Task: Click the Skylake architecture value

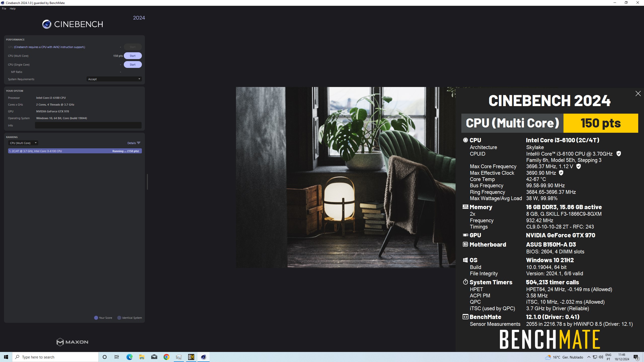Action: pyautogui.click(x=535, y=147)
